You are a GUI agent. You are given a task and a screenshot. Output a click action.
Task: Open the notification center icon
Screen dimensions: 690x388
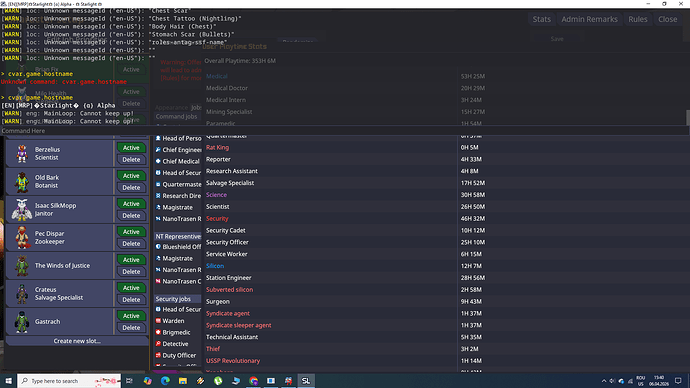pos(678,381)
